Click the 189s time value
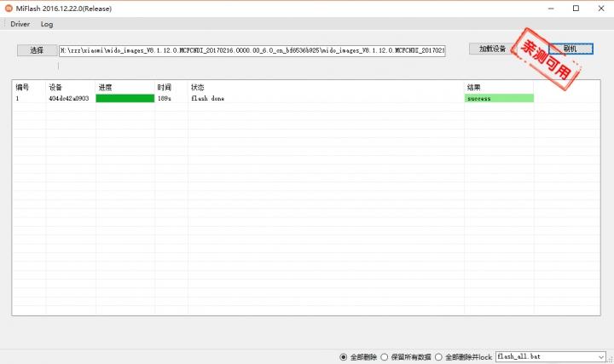 pyautogui.click(x=164, y=98)
